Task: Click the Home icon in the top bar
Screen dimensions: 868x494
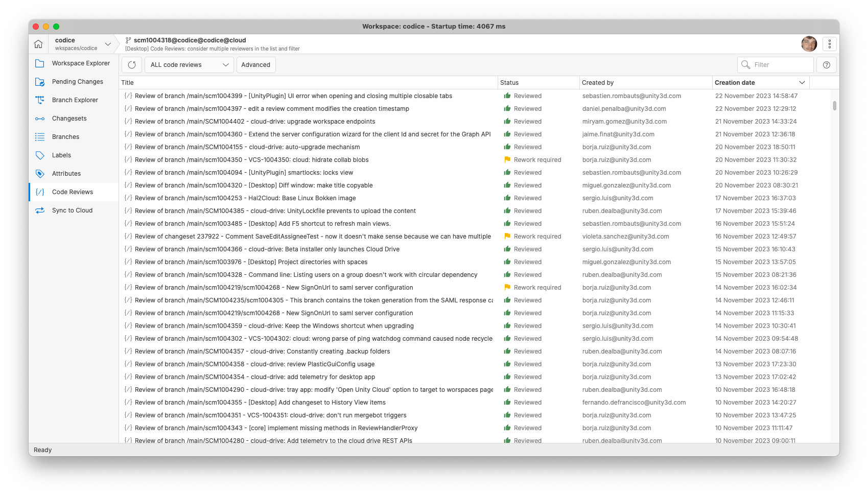Action: [x=38, y=44]
